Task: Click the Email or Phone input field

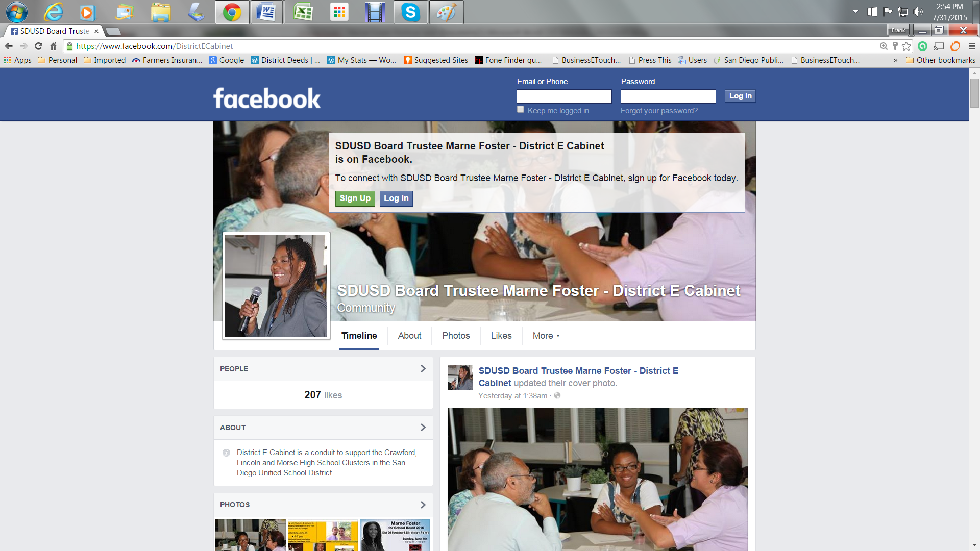Action: (564, 96)
